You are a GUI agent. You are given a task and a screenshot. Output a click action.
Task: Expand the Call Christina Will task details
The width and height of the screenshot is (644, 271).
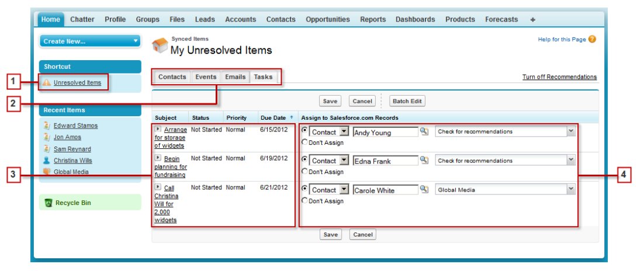158,187
